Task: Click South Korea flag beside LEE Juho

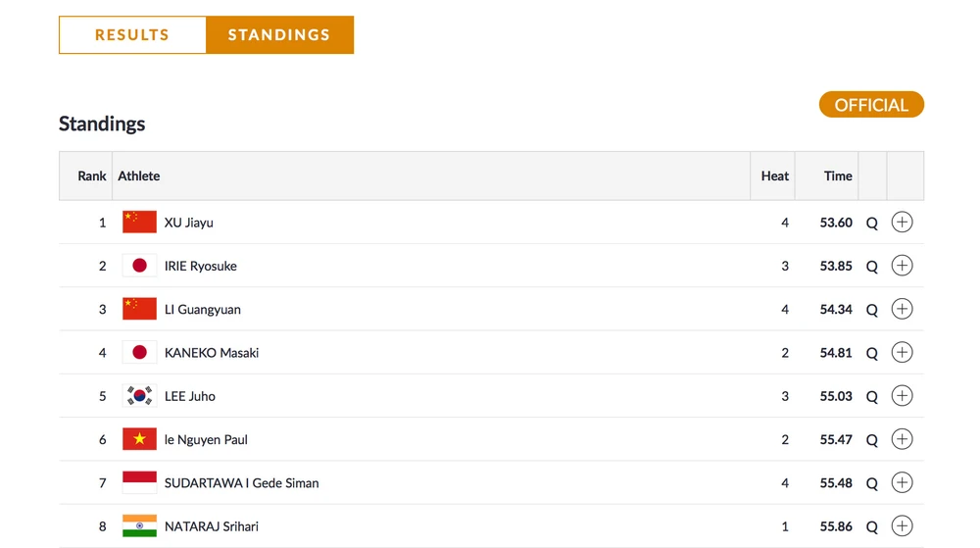Action: tap(139, 396)
